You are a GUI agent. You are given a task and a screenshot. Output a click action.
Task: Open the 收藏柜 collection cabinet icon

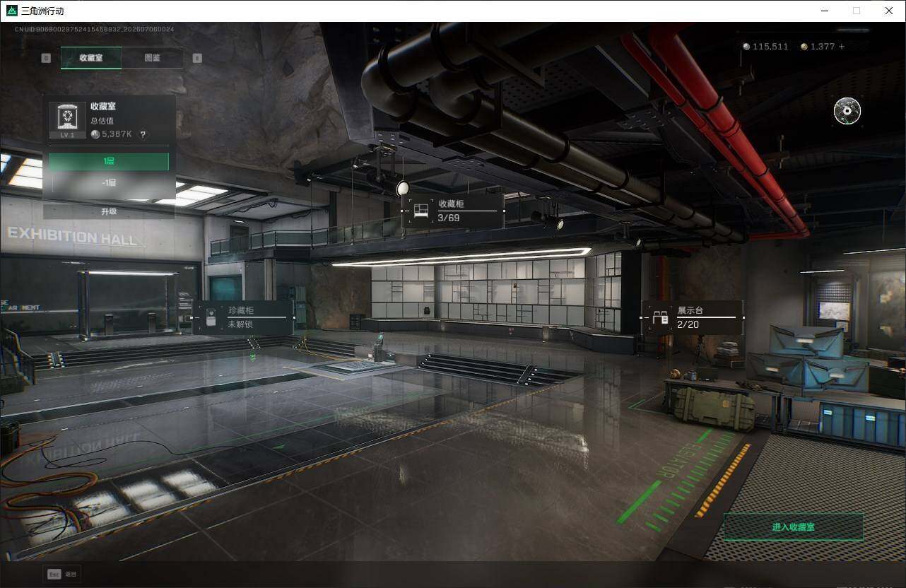click(x=421, y=211)
